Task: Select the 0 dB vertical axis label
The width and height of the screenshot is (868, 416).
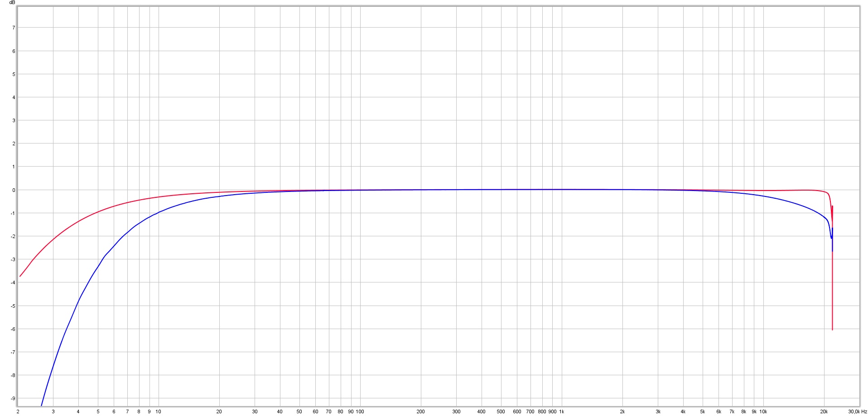Action: coord(14,190)
